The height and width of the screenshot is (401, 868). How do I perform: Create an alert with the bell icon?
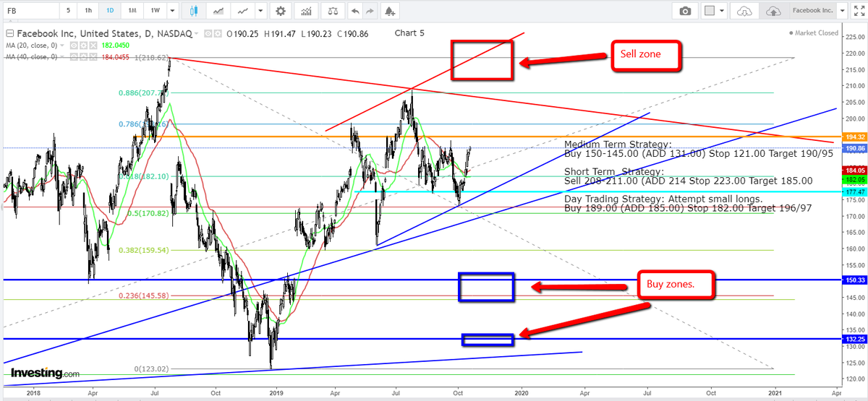click(x=390, y=11)
